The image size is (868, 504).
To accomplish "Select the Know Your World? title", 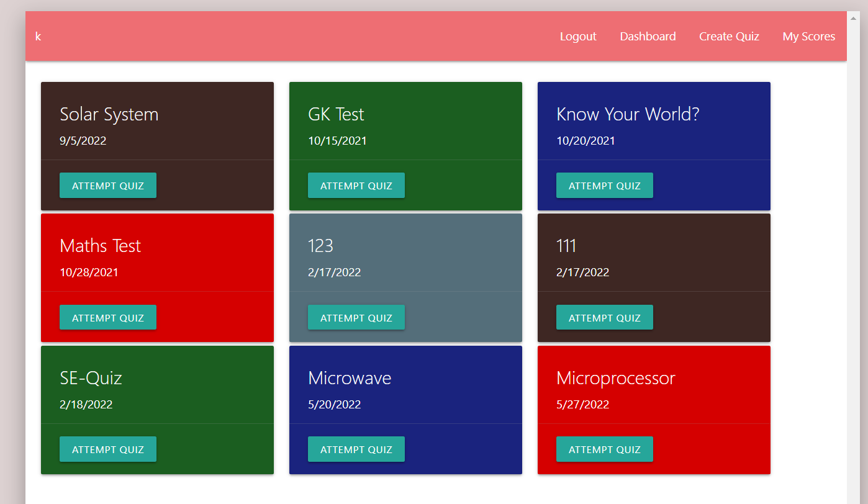I will [628, 114].
